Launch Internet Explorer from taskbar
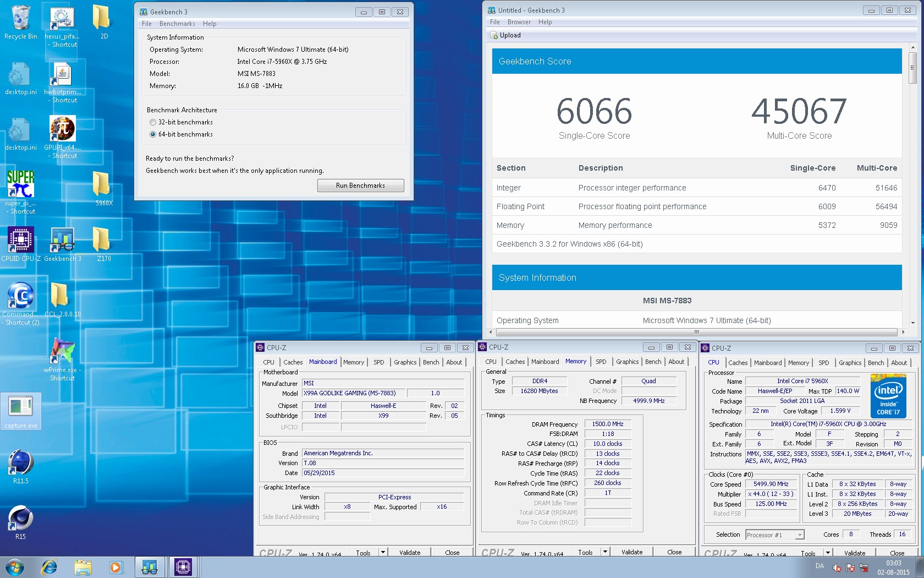 click(50, 567)
